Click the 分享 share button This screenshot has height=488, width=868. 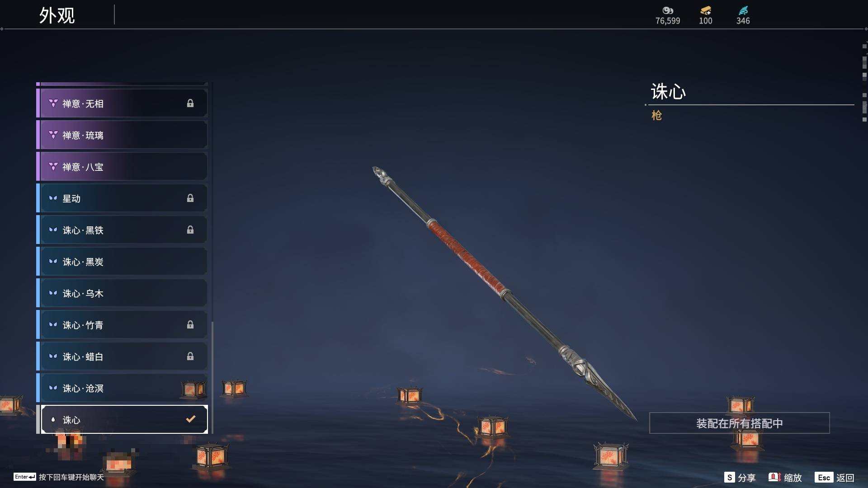click(x=740, y=478)
